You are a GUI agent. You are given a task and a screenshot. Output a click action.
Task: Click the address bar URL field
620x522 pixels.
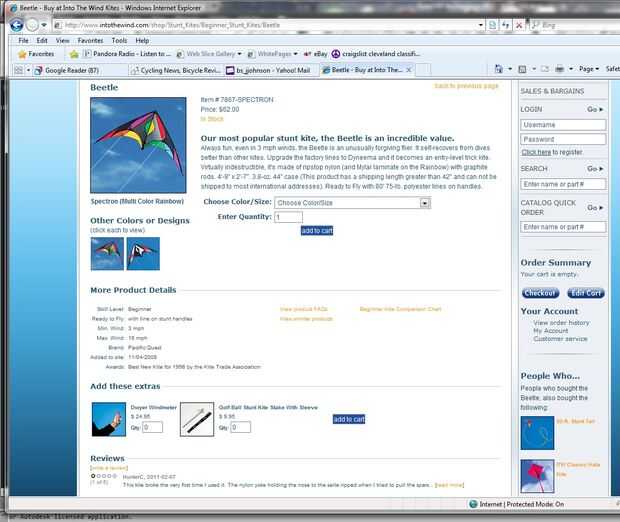tap(263, 25)
